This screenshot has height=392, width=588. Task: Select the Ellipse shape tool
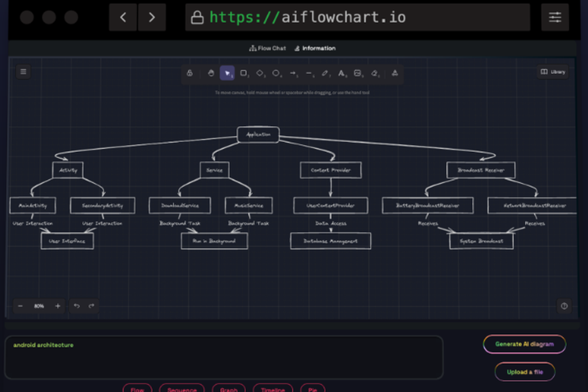pyautogui.click(x=276, y=73)
